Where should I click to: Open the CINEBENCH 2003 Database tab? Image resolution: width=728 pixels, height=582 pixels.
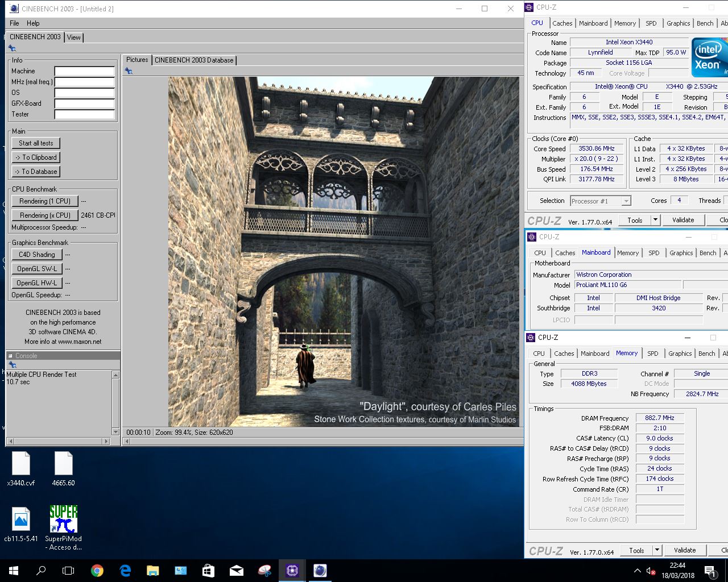coord(194,60)
